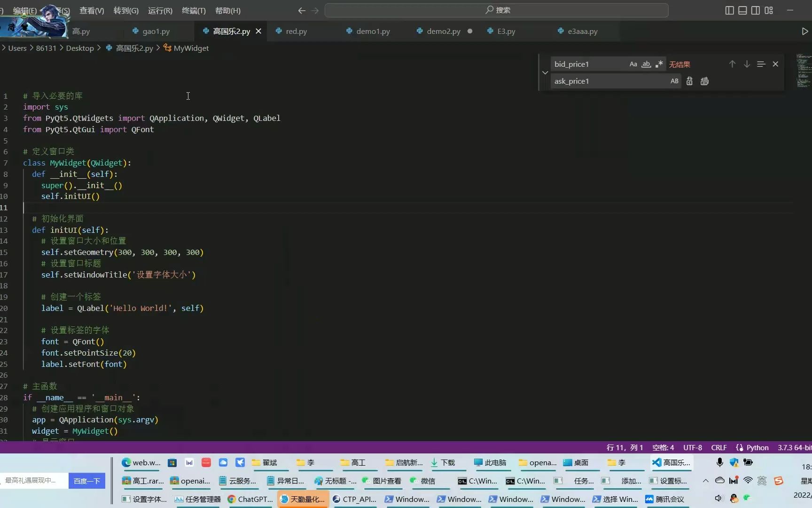Open the find filter options icon

click(x=760, y=64)
